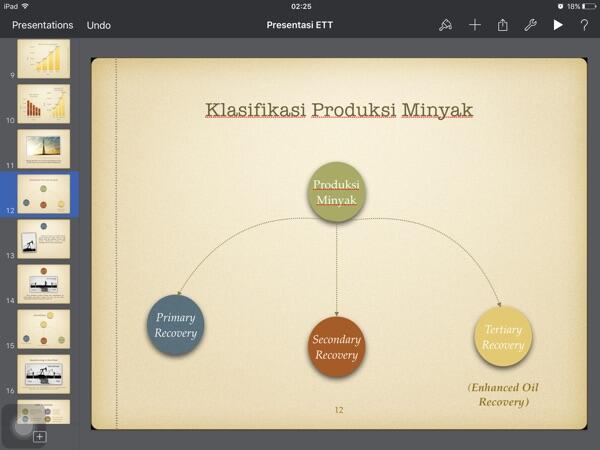Select the slide number 12 text
The width and height of the screenshot is (600, 450).
pos(339,410)
